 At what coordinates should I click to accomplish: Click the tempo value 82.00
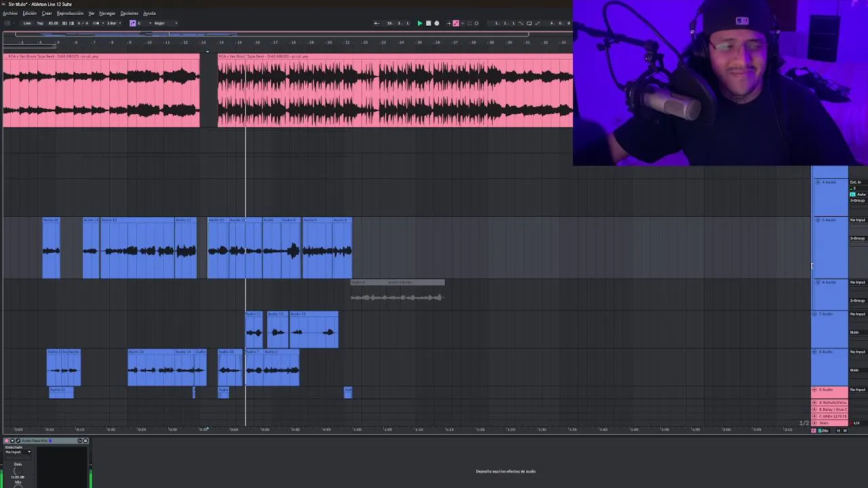tap(54, 23)
